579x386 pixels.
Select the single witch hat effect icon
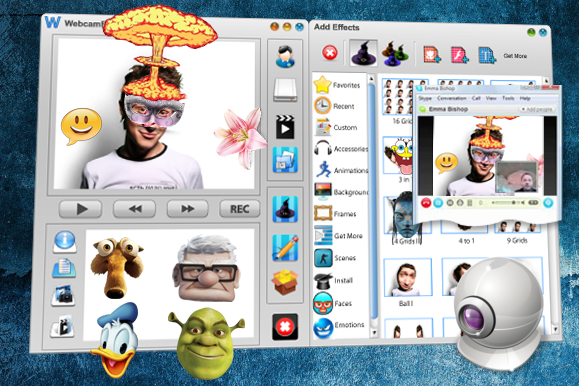[x=364, y=54]
